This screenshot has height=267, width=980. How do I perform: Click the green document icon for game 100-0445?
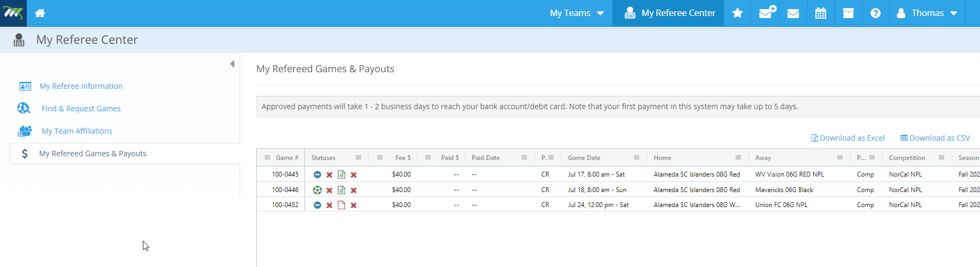click(341, 174)
